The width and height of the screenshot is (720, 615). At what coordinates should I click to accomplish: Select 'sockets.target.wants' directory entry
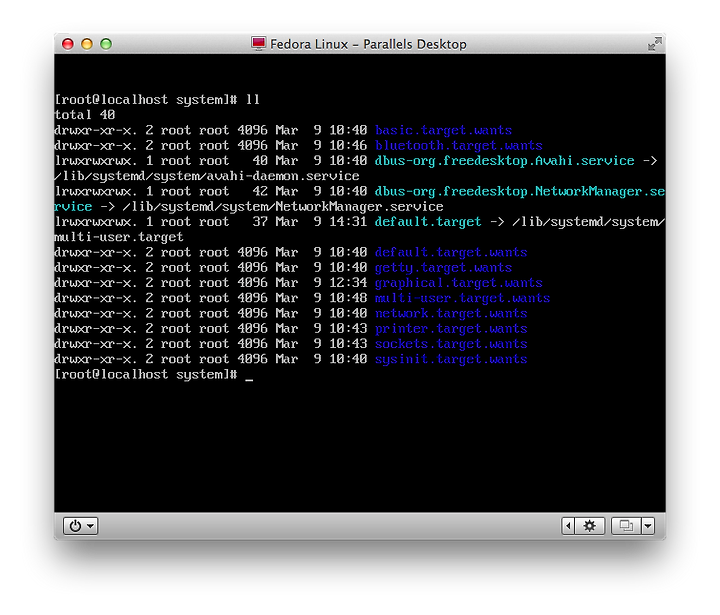[451, 344]
